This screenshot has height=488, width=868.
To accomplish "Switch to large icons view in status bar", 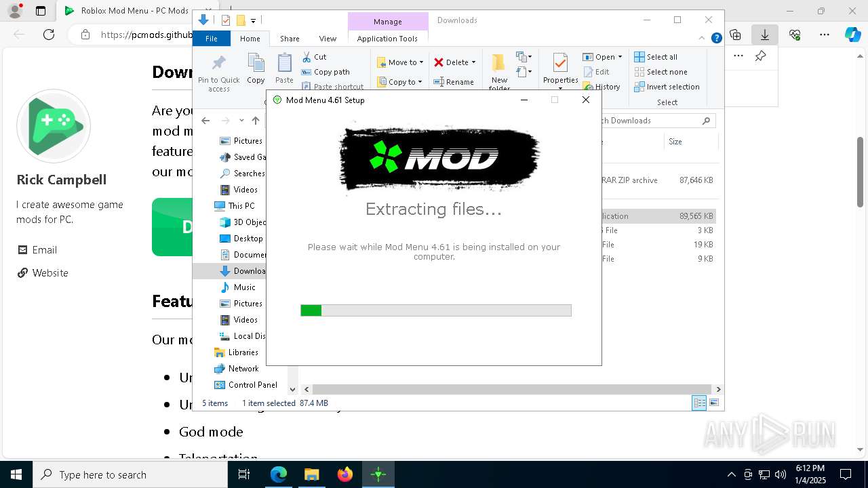I will pyautogui.click(x=713, y=403).
